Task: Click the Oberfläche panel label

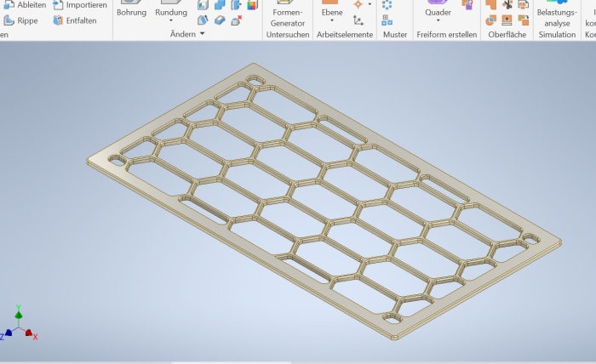Action: 506,35
